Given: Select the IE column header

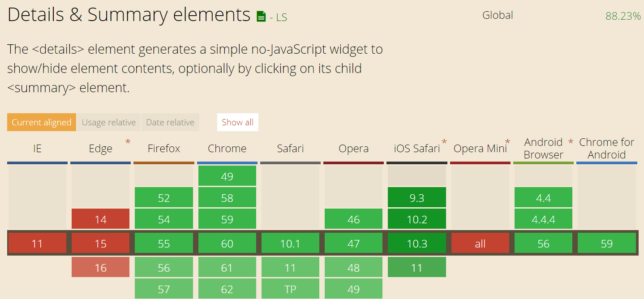Looking at the screenshot, I should pos(37,149).
